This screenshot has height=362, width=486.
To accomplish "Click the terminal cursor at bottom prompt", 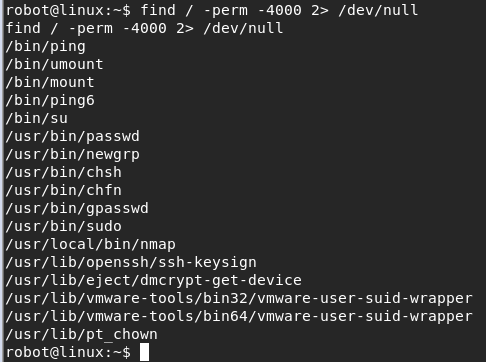I will (x=144, y=352).
